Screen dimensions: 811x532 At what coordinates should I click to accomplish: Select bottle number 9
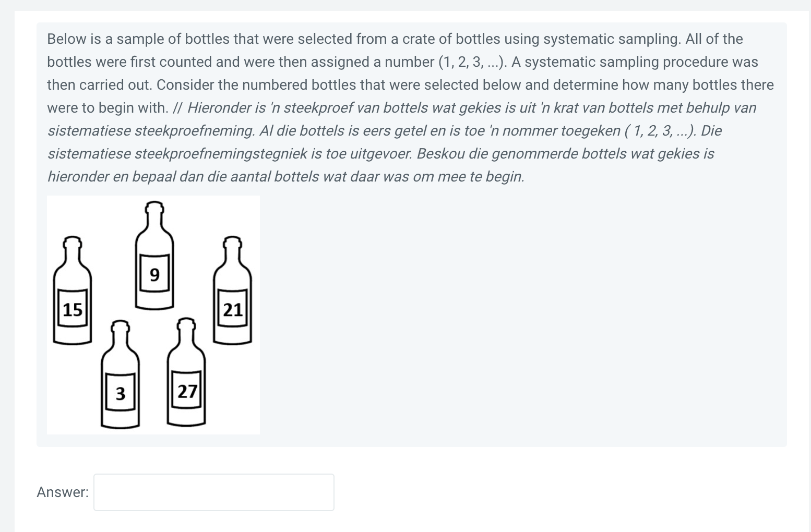coord(154,261)
